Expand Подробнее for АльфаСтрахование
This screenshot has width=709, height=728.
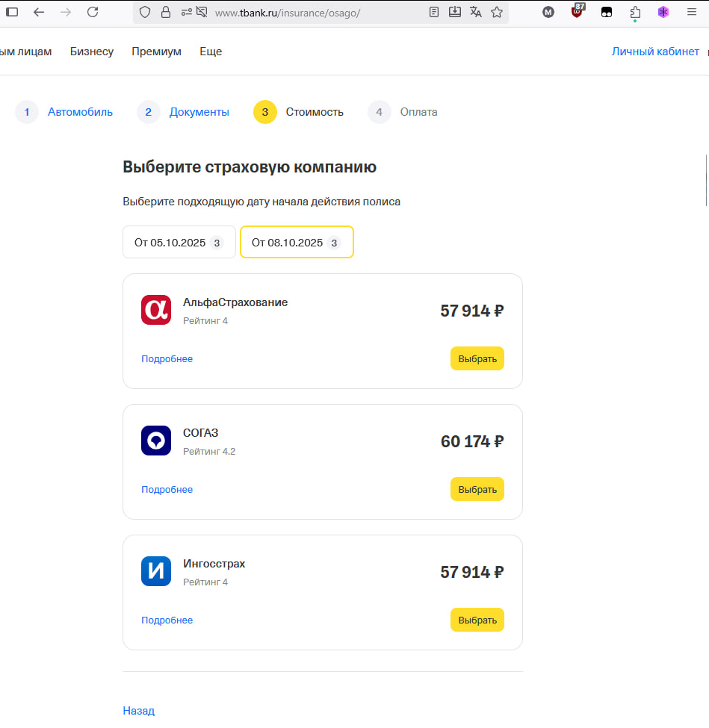[167, 359]
